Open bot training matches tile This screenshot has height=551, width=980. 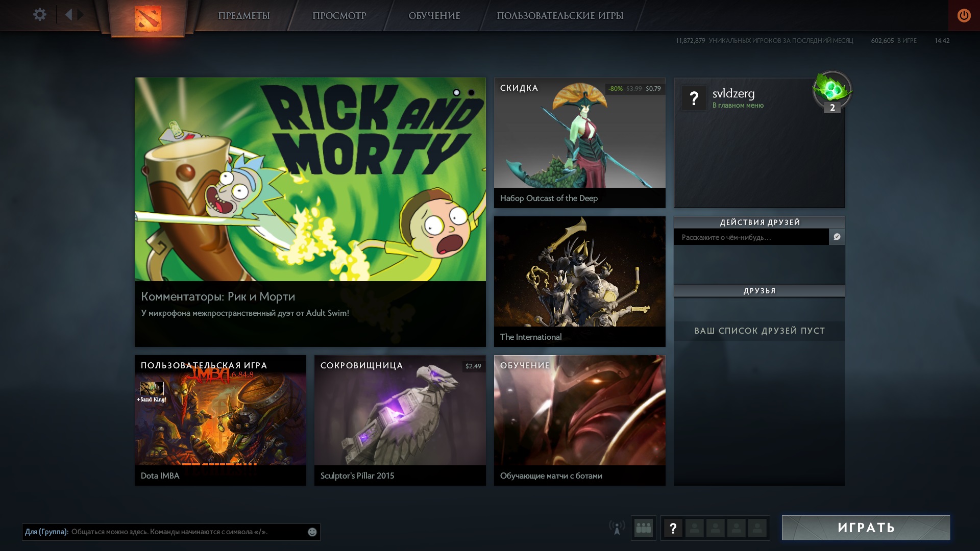click(579, 420)
